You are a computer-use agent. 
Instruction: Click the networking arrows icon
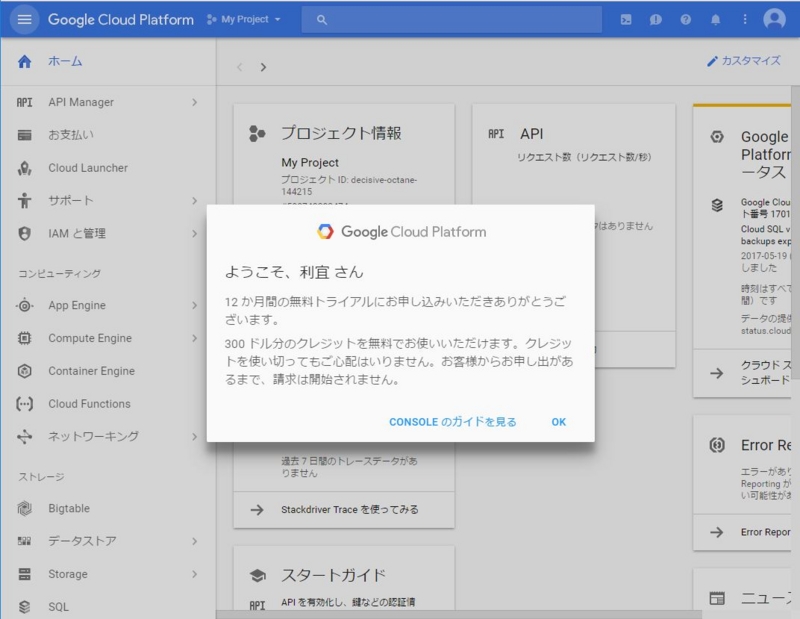pyautogui.click(x=24, y=437)
